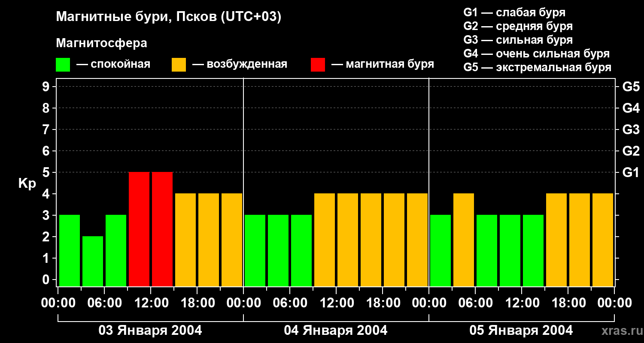Click the red 'магнитная буря' legend swatch

pos(318,65)
